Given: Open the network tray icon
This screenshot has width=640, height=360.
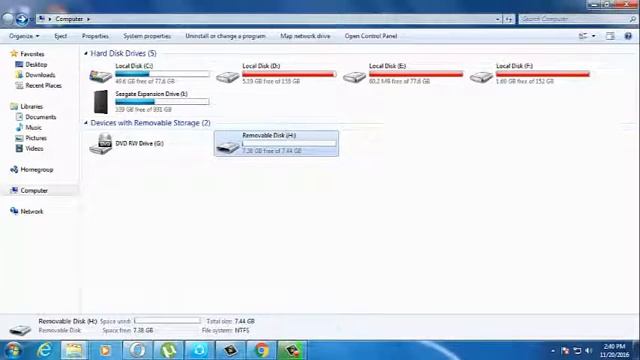Looking at the screenshot, I should pos(577,351).
